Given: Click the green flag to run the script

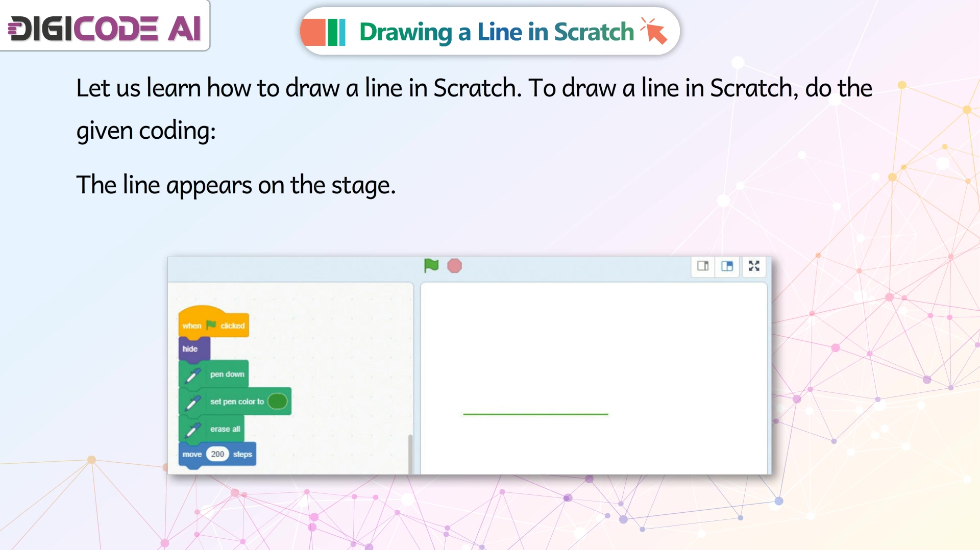Looking at the screenshot, I should point(431,266).
